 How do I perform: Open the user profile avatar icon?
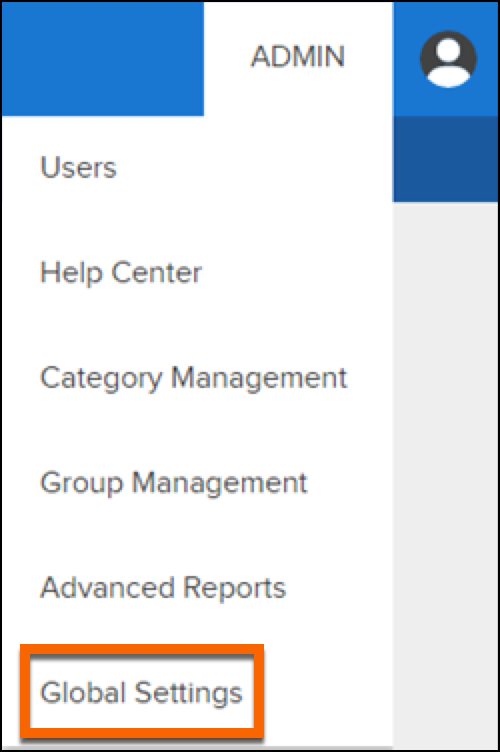[x=448, y=59]
